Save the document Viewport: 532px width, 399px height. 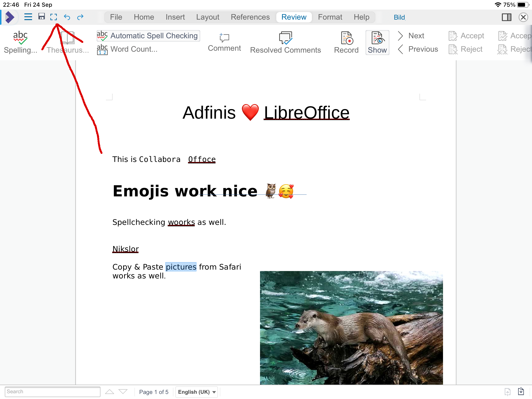(x=41, y=17)
